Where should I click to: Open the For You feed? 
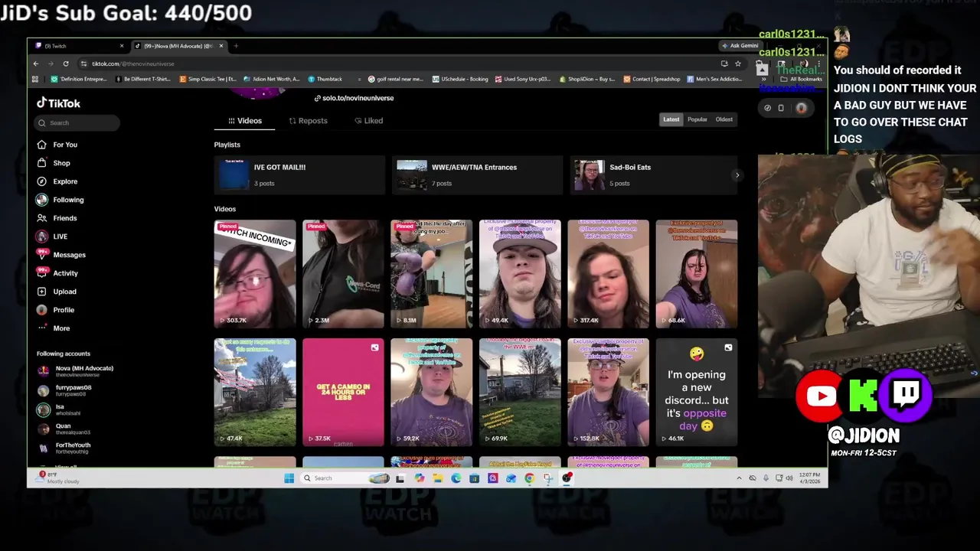(57, 145)
